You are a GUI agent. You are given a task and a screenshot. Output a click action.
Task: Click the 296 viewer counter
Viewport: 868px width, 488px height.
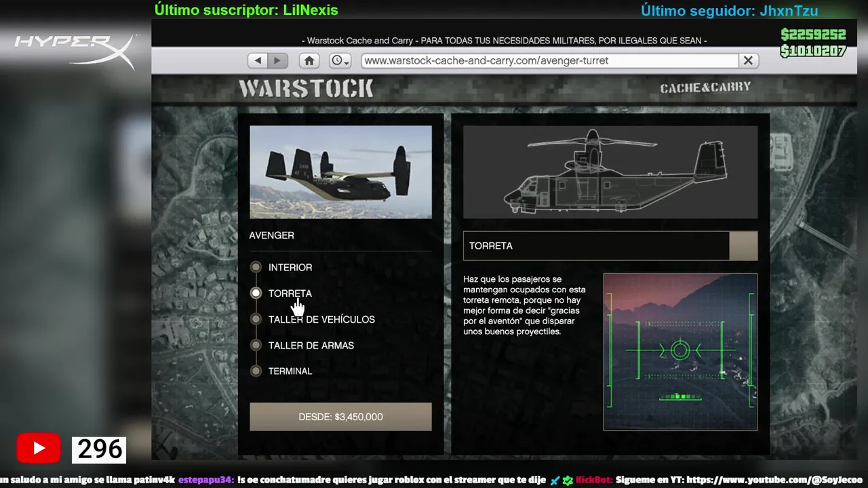click(100, 449)
